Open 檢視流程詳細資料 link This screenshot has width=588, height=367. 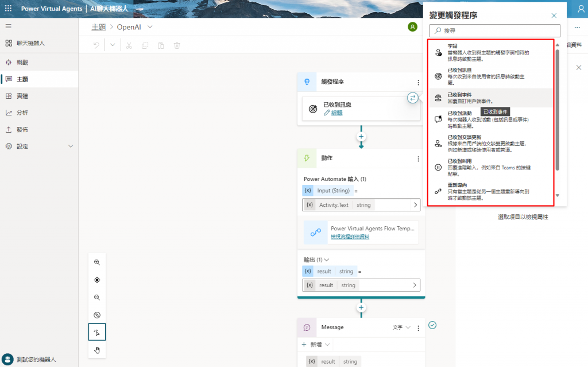(x=350, y=237)
